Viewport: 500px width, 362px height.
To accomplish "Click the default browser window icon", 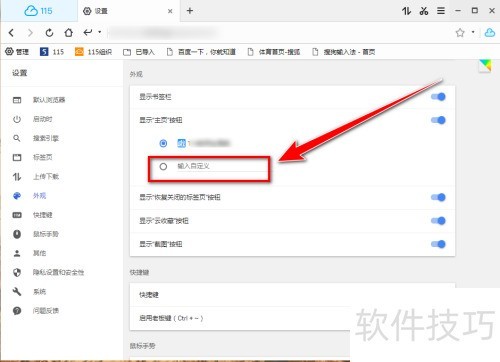I will [x=17, y=100].
